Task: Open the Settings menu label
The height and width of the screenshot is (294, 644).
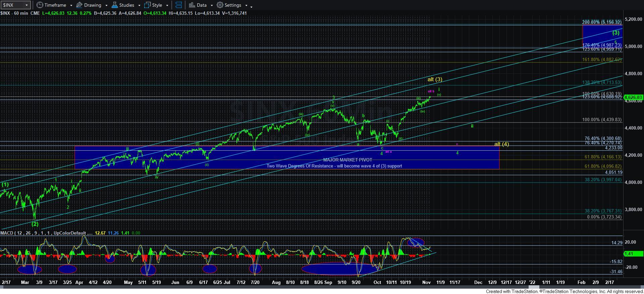Action: pyautogui.click(x=233, y=5)
